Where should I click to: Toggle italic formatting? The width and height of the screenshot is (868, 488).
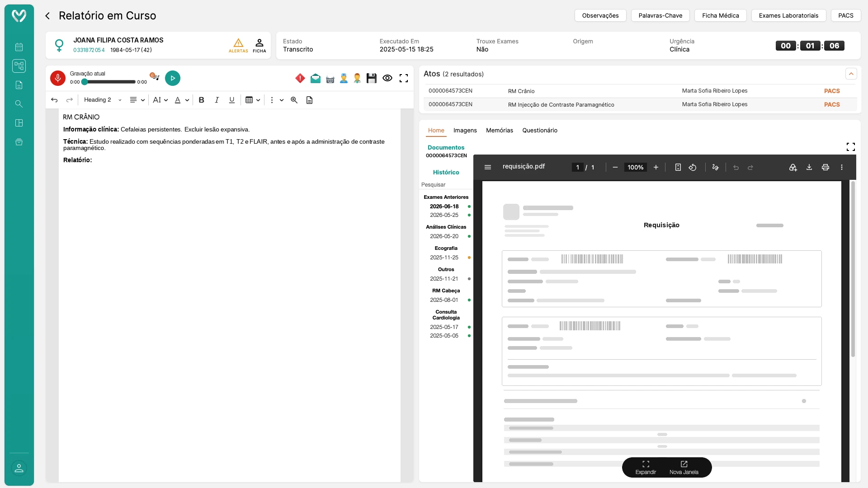[x=217, y=100]
